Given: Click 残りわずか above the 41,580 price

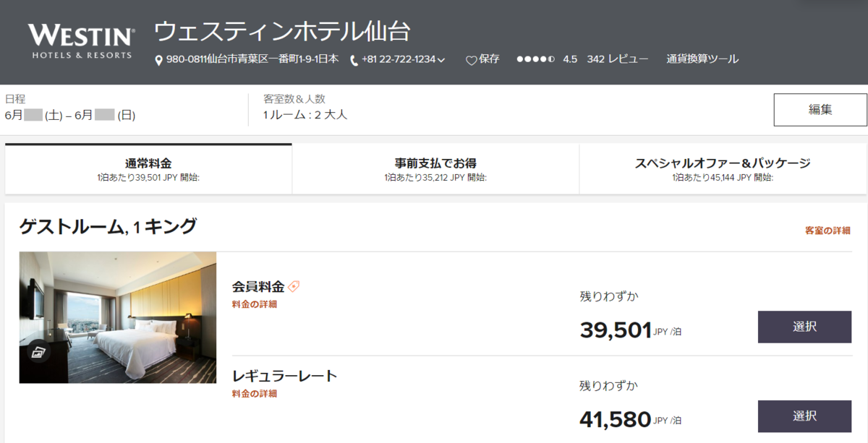Looking at the screenshot, I should click(609, 386).
